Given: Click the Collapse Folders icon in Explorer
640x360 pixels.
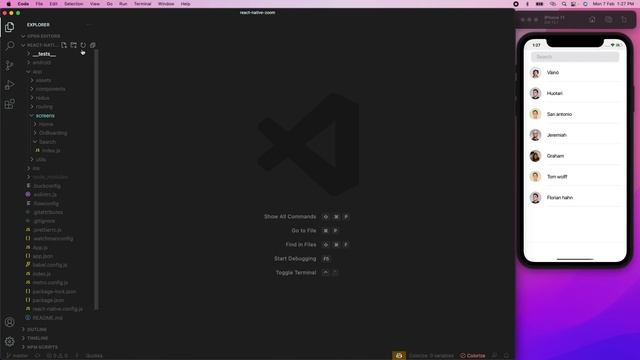Looking at the screenshot, I should click(93, 45).
